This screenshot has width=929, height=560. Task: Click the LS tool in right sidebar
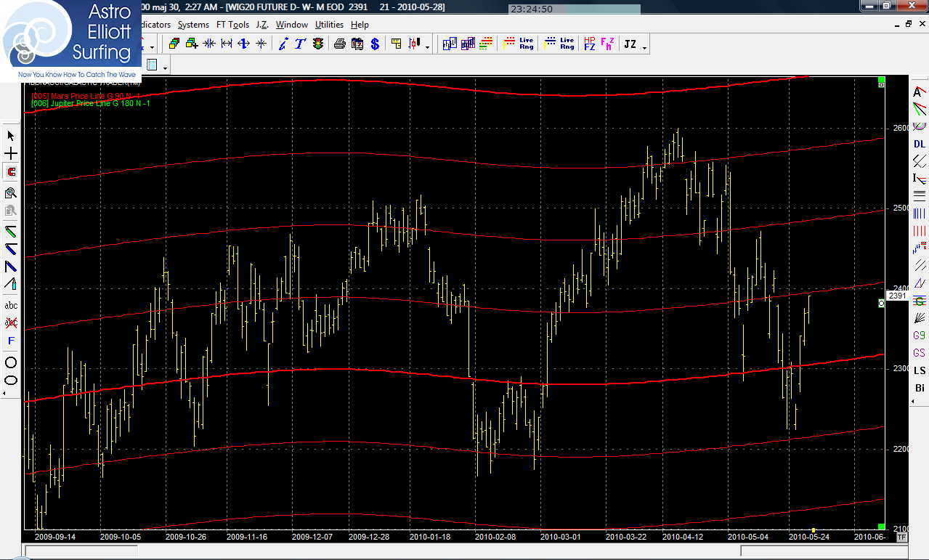pos(920,370)
